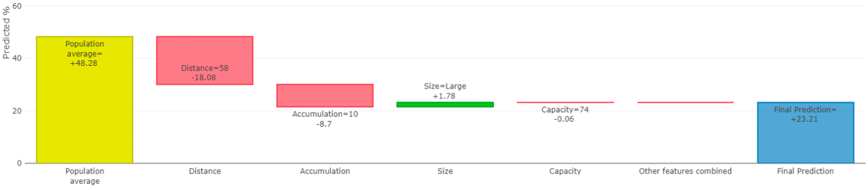868x190 pixels.
Task: Click the Accumulation x-axis label
Action: click(325, 171)
